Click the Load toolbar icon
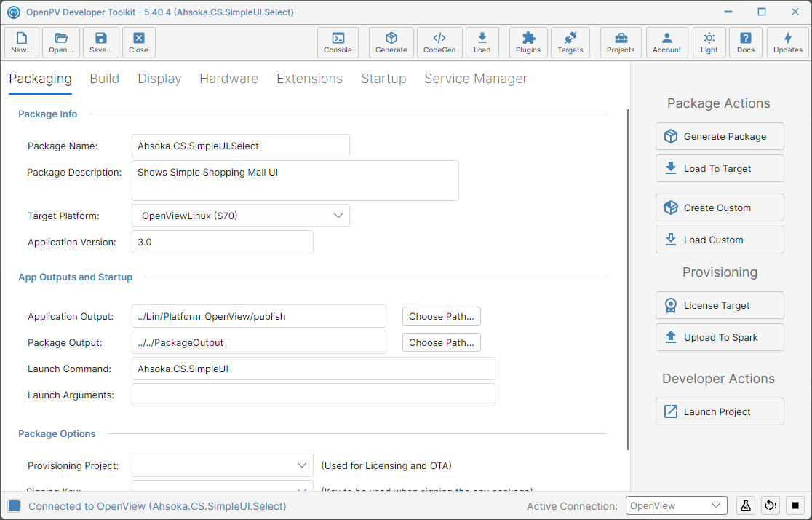 point(482,42)
